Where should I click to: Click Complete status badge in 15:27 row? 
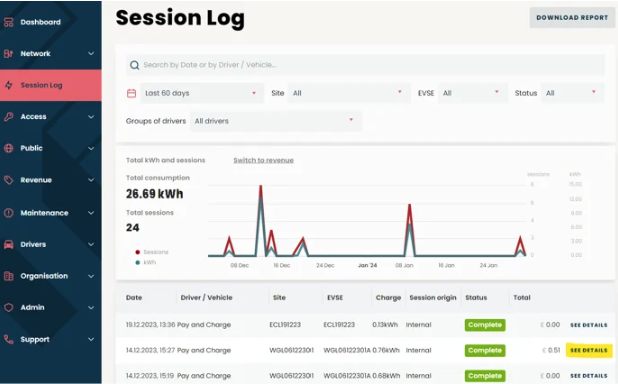485,350
